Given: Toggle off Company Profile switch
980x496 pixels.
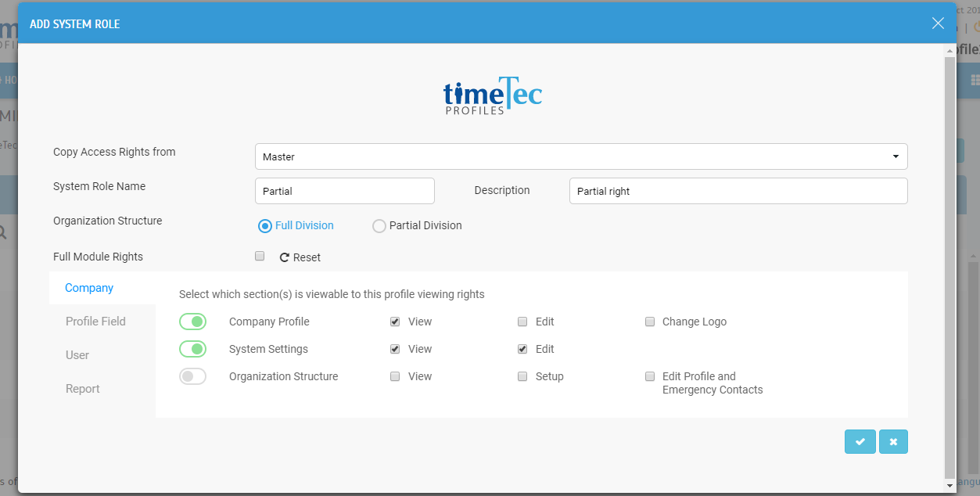Looking at the screenshot, I should coord(192,322).
